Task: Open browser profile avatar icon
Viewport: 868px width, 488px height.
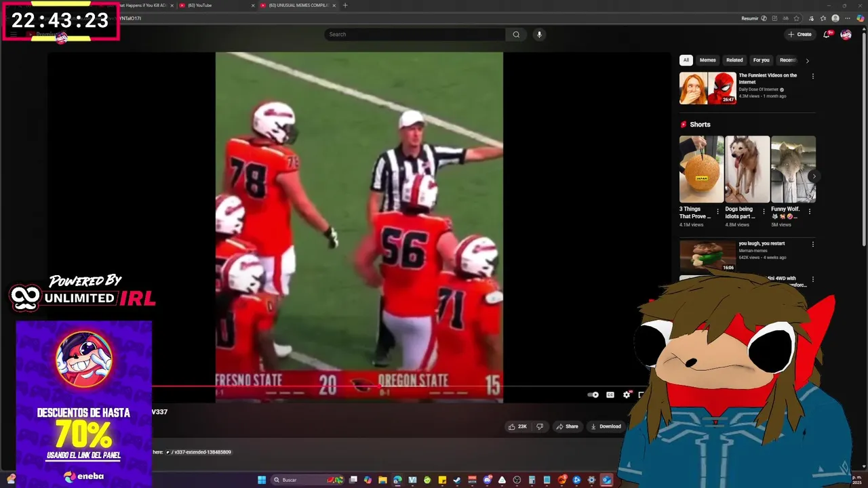Action: coord(835,18)
